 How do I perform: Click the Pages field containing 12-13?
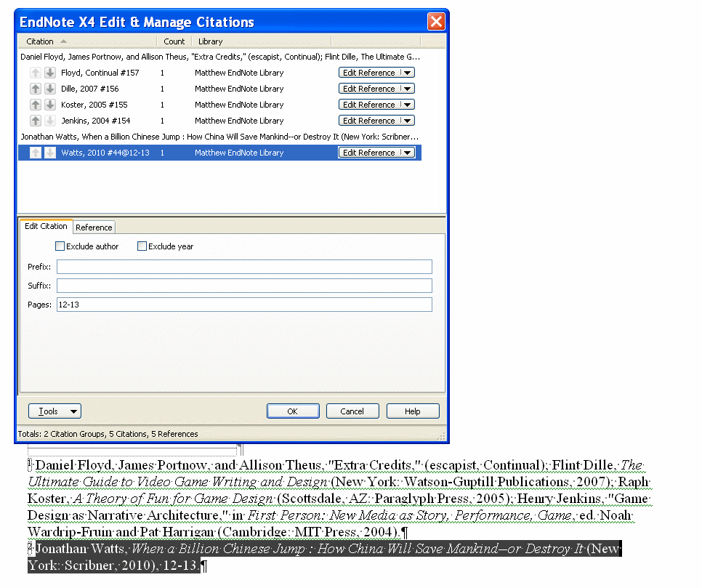pos(244,305)
